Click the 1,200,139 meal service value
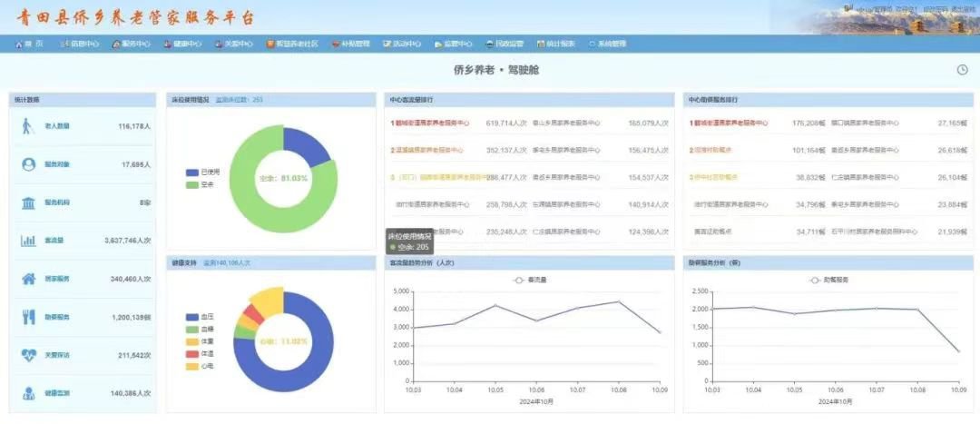The width and height of the screenshot is (980, 424). click(x=132, y=317)
